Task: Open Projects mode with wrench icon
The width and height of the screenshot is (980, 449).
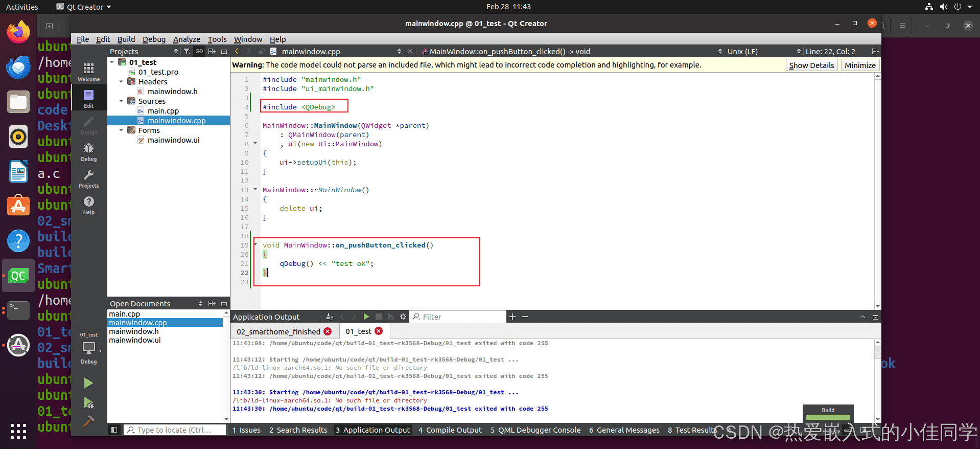Action: click(x=88, y=178)
